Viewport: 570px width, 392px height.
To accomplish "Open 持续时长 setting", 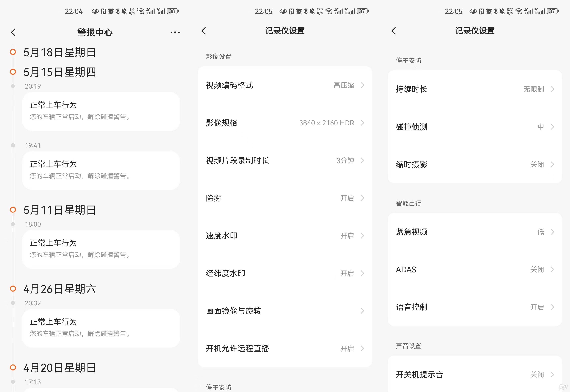I will 475,89.
